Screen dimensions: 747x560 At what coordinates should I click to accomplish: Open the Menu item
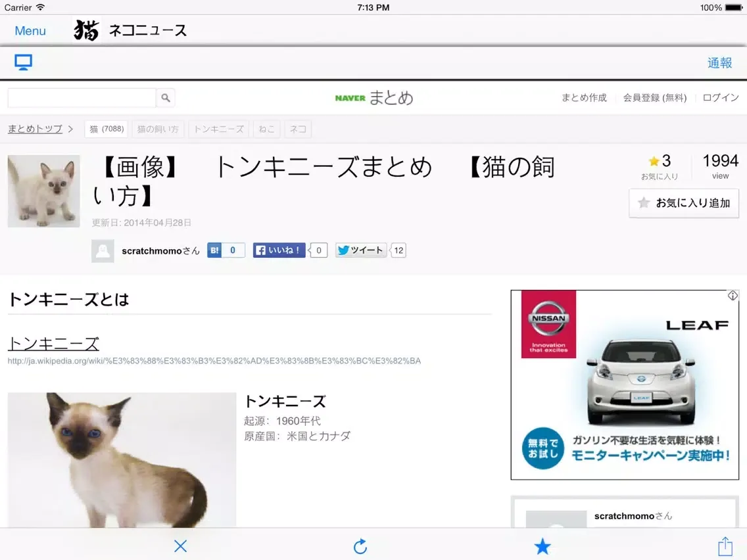(x=30, y=31)
